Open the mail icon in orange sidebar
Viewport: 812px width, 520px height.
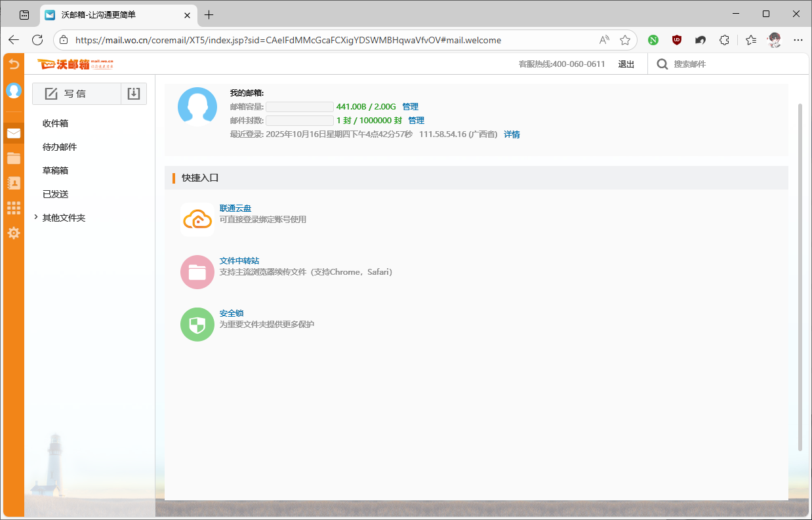tap(14, 133)
